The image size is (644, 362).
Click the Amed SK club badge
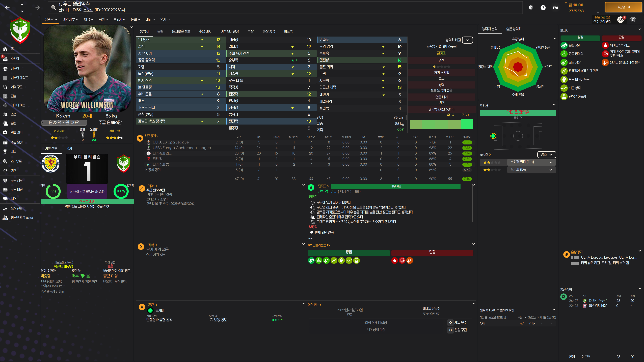20,30
